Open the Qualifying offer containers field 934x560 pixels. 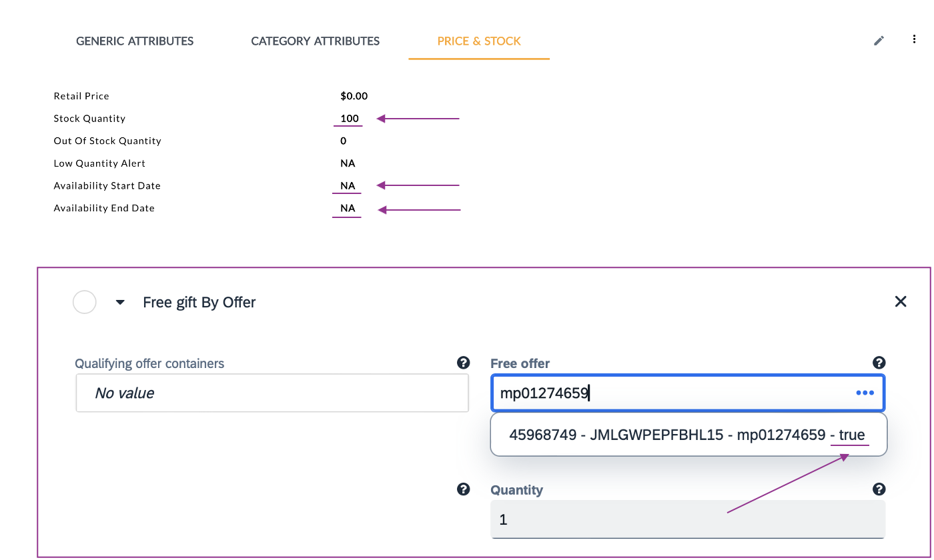[272, 393]
